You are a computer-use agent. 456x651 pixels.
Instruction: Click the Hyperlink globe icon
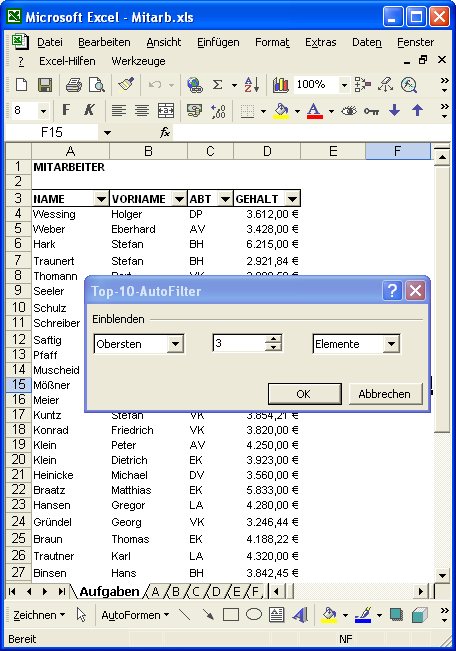(x=194, y=85)
